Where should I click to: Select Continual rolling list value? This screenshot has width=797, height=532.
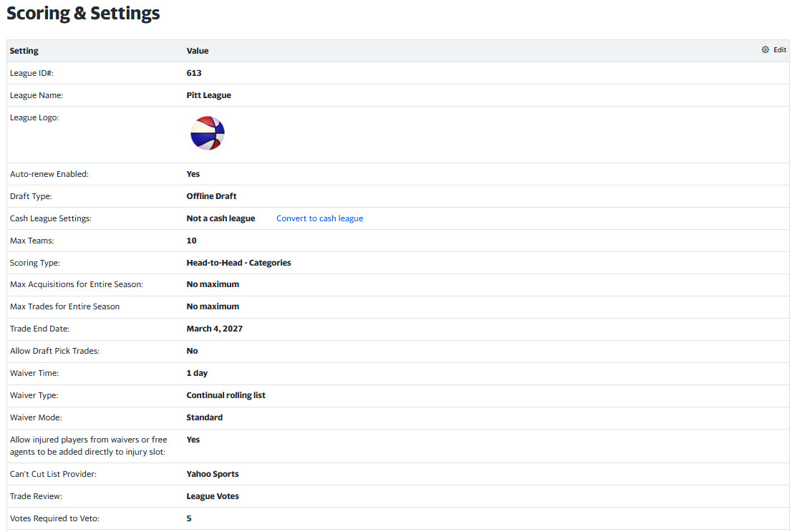point(226,395)
